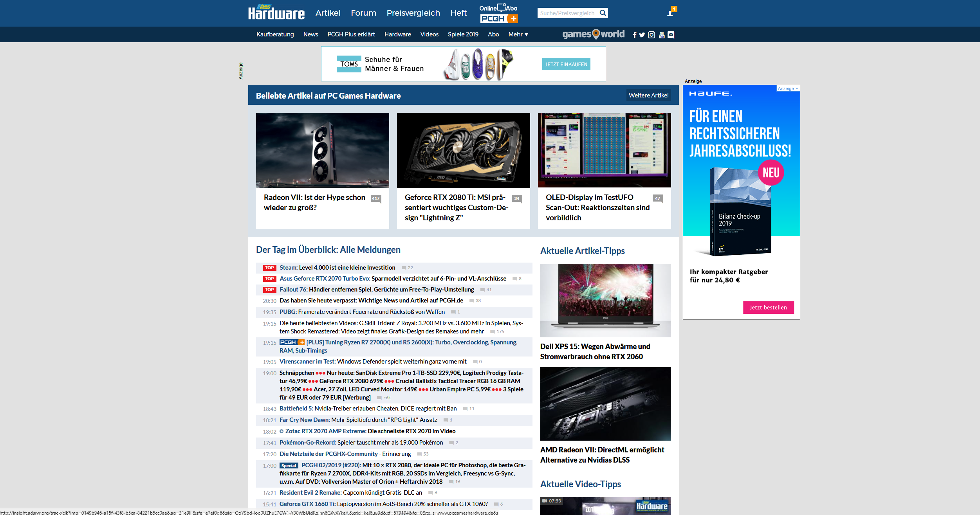The image size is (980, 515).
Task: Open PCGH Plus erklärt
Action: tap(351, 34)
